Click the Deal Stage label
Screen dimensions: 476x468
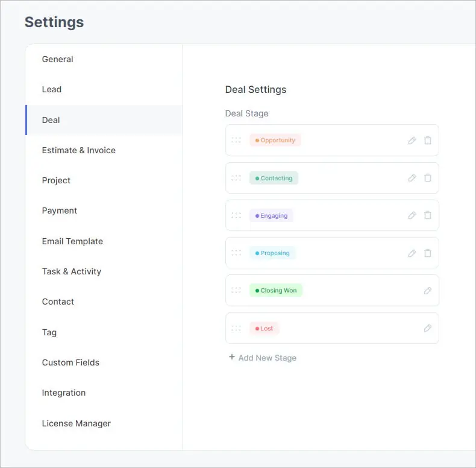coord(247,113)
